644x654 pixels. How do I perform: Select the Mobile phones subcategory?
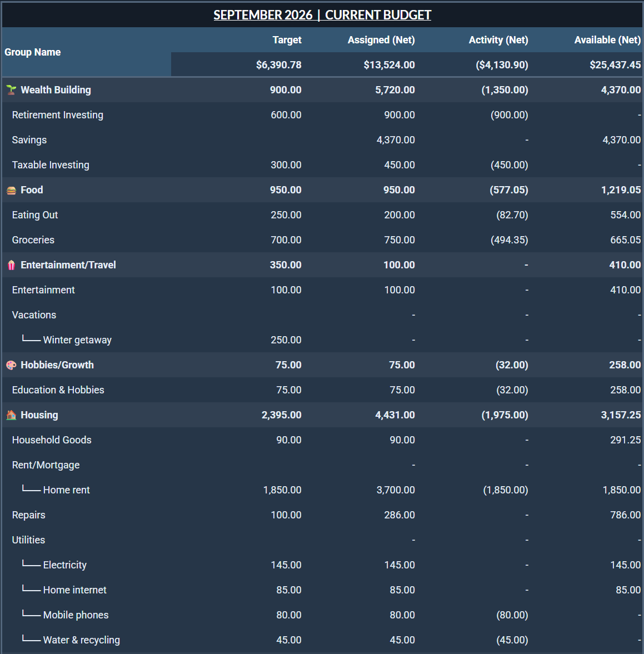(76, 615)
